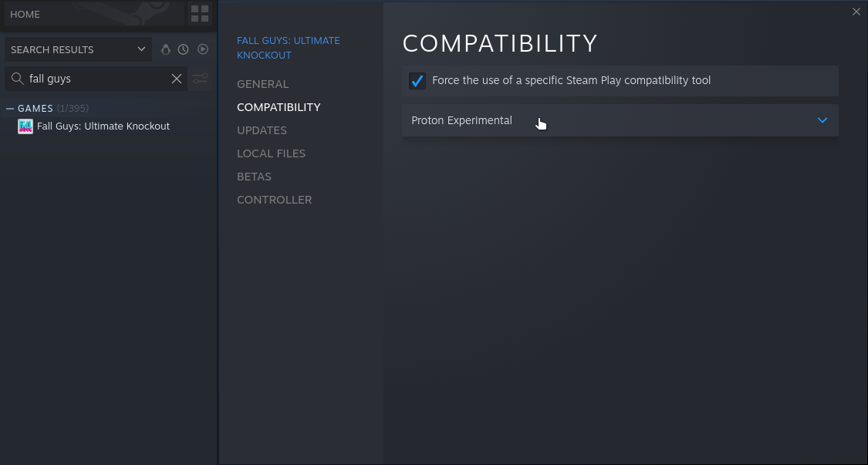Uncheck Force Steam Play compatibility tool checkbox
This screenshot has width=868, height=465.
pos(417,81)
